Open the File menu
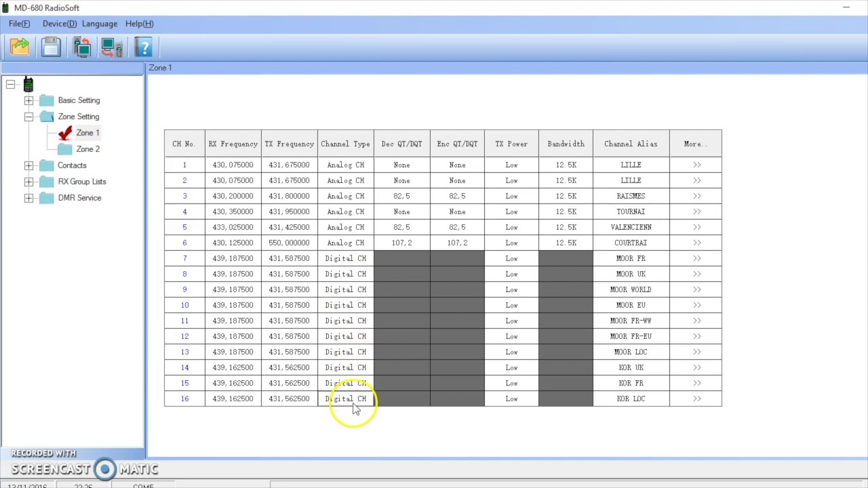Viewport: 868px width, 488px height. 19,24
